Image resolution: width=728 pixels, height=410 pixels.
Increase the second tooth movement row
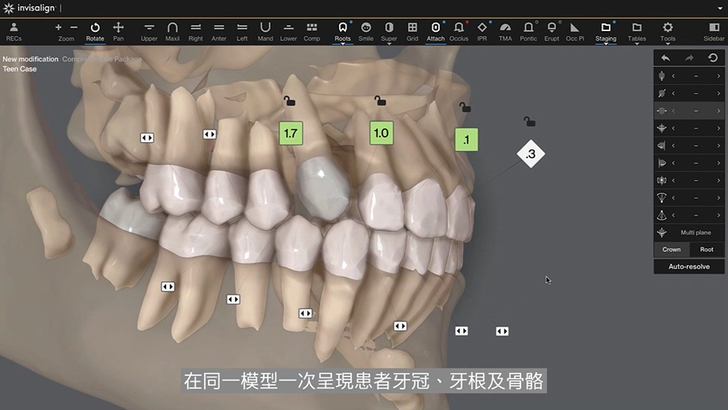tap(718, 93)
